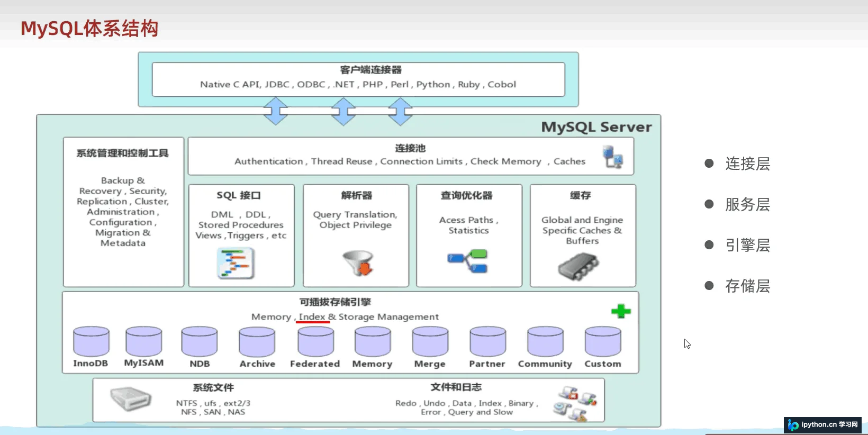
Task: Click the MySQL体系结构 slide title
Action: (89, 29)
